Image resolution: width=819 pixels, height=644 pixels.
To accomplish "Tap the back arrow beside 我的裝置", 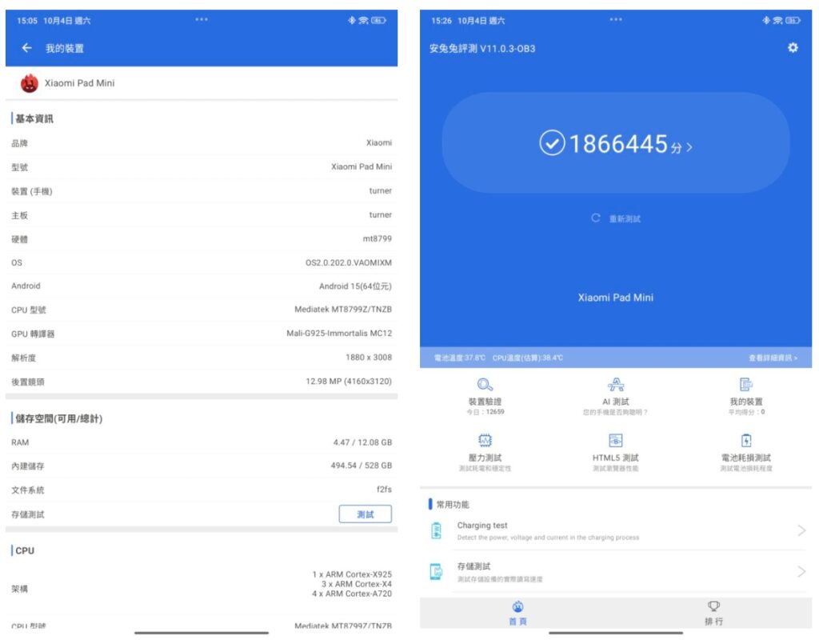I will [26, 48].
